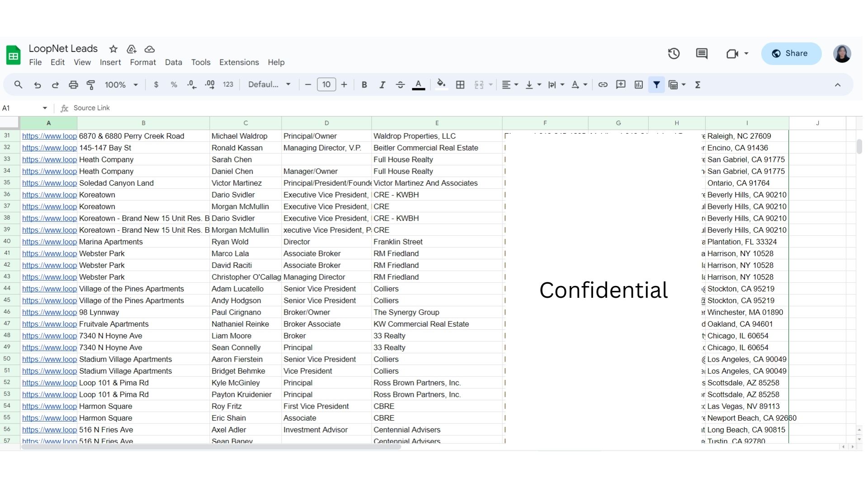Toggle bold formatting
868x488 pixels.
[364, 85]
